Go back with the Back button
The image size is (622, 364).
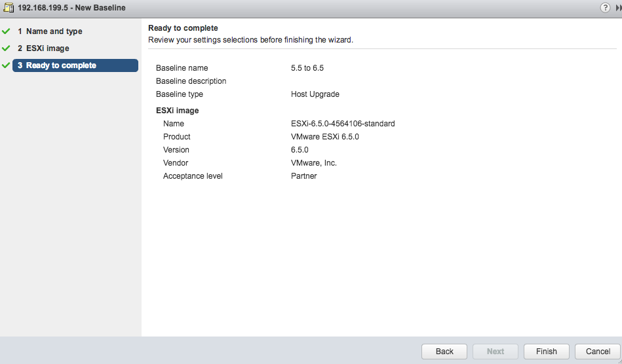[x=444, y=352]
